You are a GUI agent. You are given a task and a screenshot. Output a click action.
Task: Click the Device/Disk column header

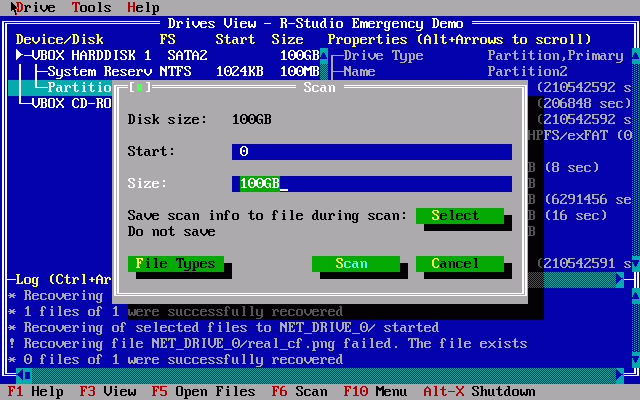tap(60, 40)
